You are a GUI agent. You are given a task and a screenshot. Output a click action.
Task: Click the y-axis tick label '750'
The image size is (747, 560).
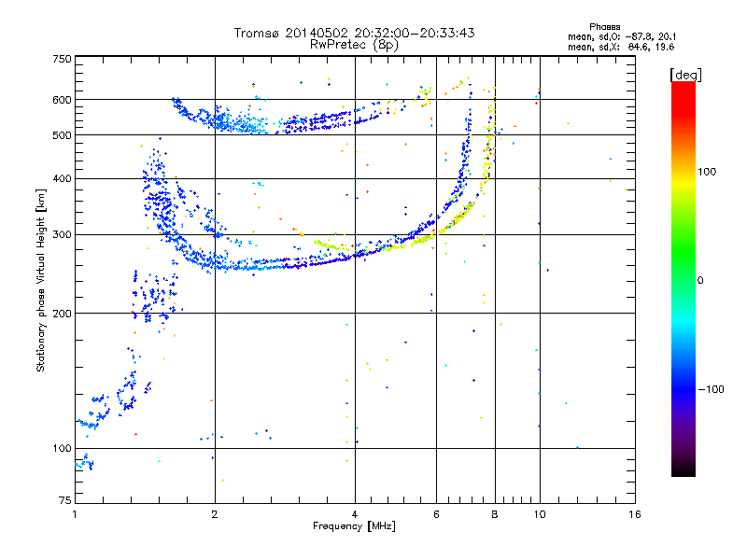(x=62, y=59)
